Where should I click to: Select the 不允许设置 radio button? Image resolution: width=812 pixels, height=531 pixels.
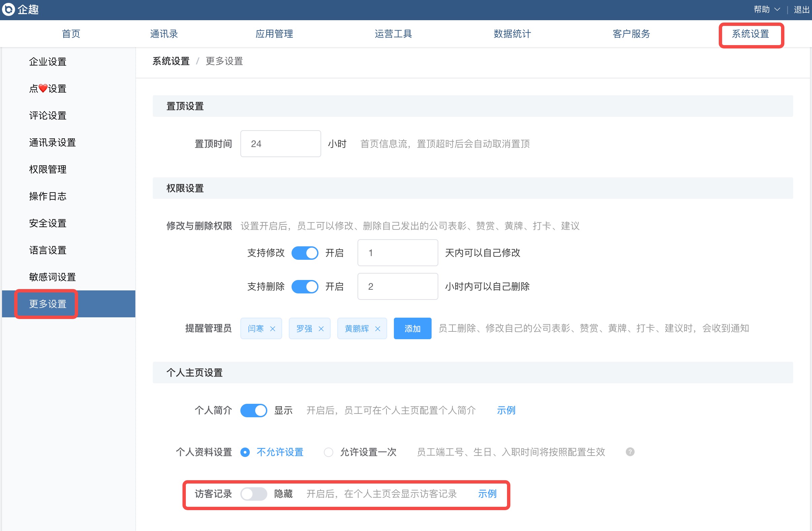pos(245,452)
